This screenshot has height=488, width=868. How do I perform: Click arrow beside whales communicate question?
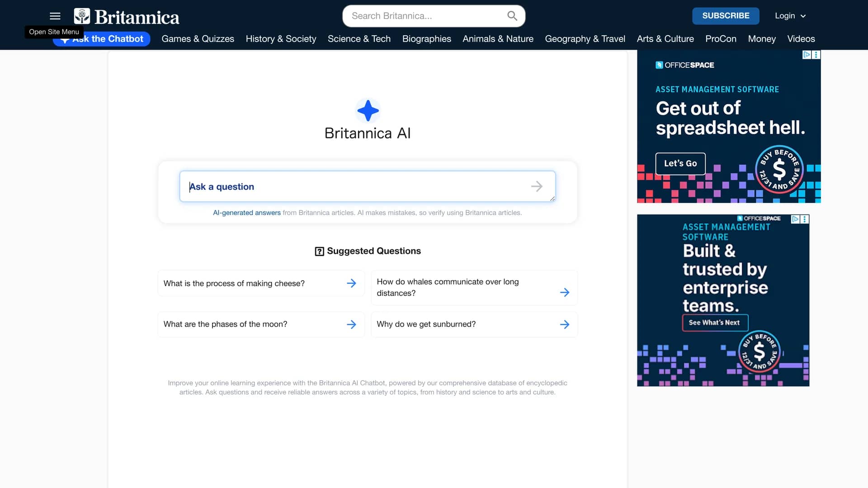click(x=565, y=292)
